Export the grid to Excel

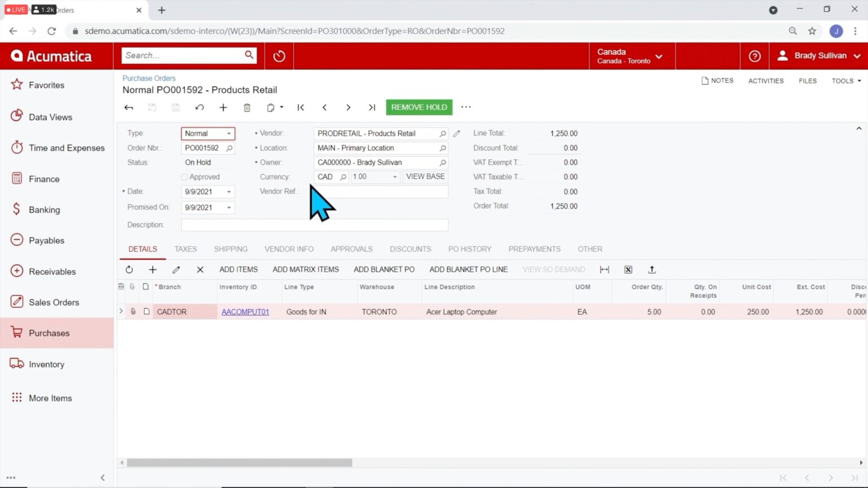(628, 269)
